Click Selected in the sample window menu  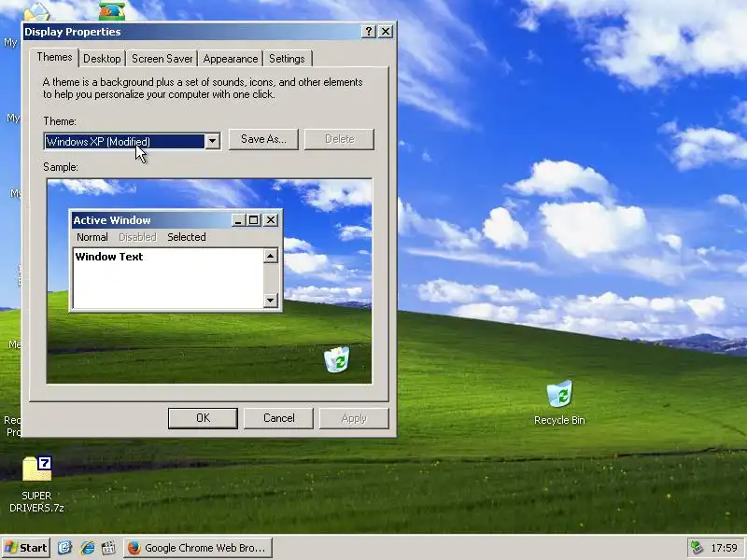186,237
